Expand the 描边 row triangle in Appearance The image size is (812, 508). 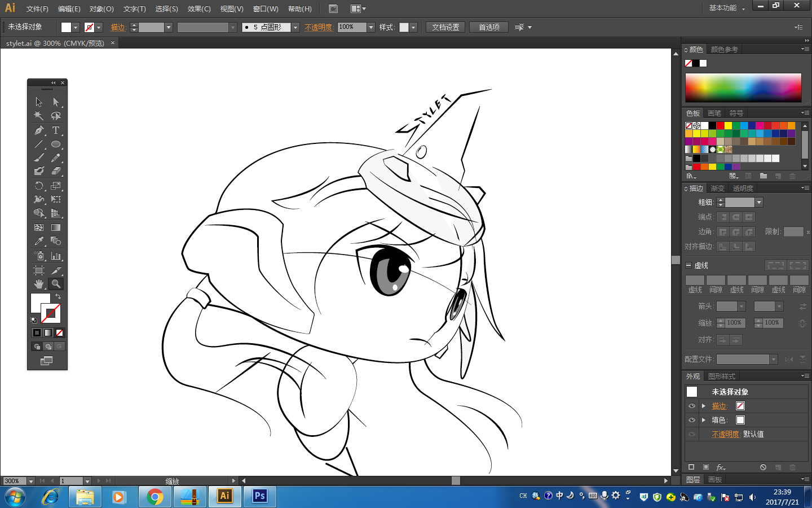point(704,406)
